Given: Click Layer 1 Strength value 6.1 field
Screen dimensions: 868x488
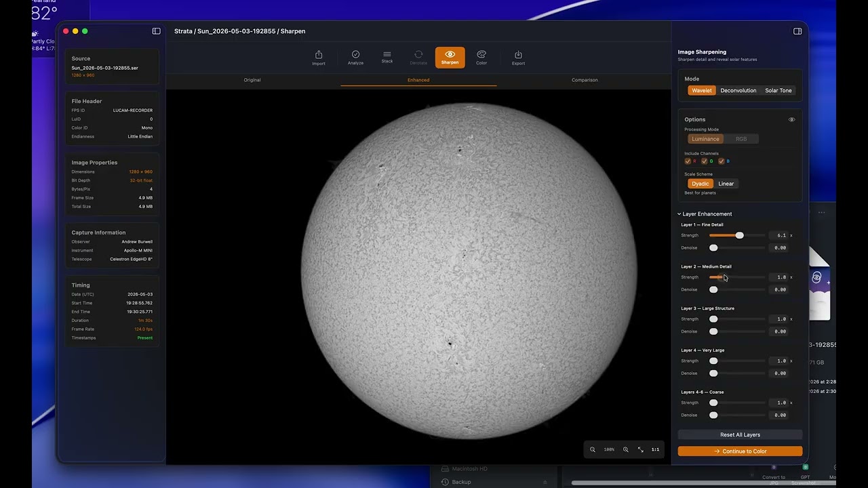Looking at the screenshot, I should click(779, 235).
